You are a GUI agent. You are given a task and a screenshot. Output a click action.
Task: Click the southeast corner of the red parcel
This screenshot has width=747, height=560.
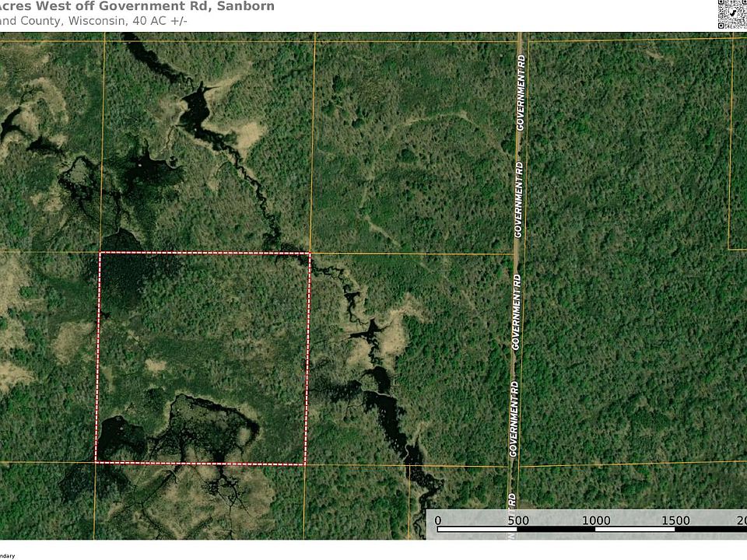click(305, 464)
